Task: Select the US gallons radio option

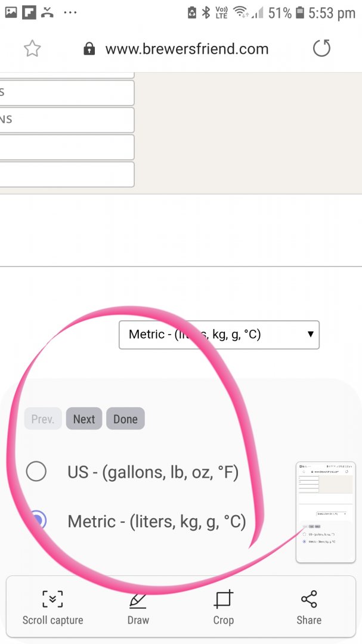Action: point(36,472)
